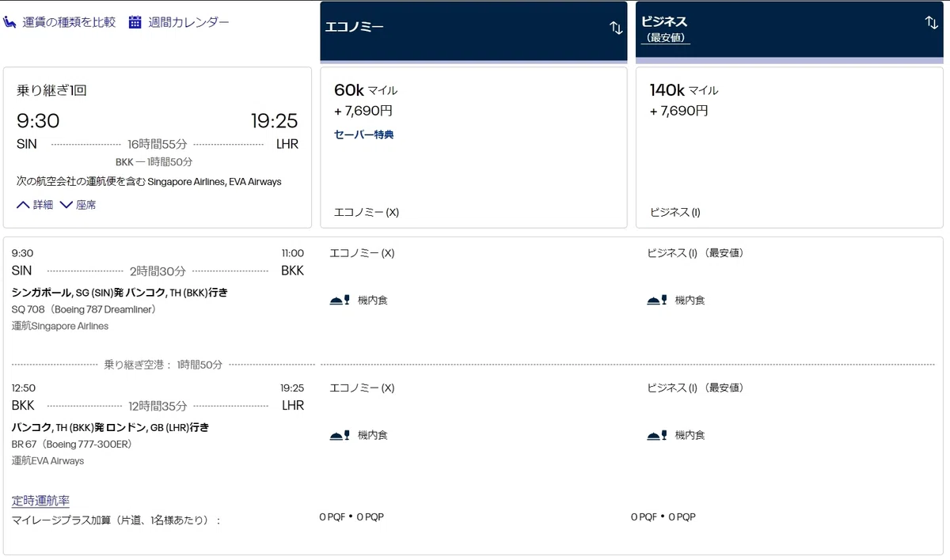Sort by Economy using the arrows icon
Screen dimensions: 950x560
coord(616,28)
